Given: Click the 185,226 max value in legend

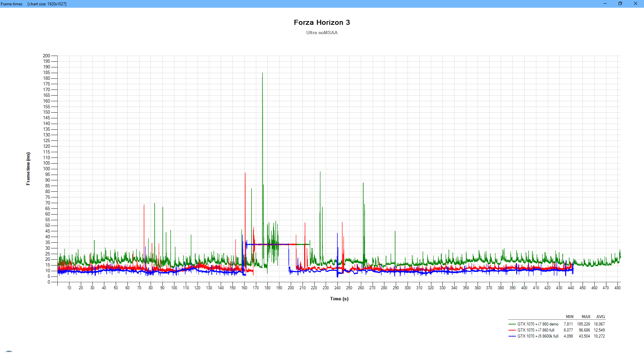Looking at the screenshot, I should pyautogui.click(x=583, y=324).
